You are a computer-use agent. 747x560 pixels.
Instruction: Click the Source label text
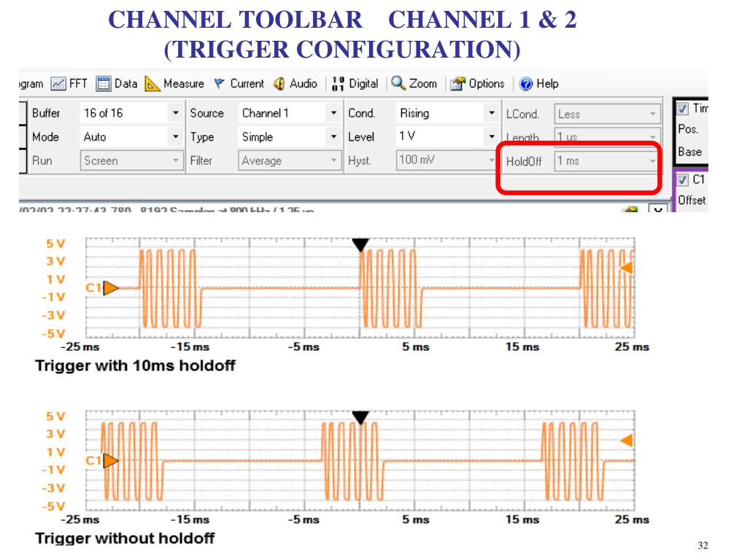click(206, 113)
